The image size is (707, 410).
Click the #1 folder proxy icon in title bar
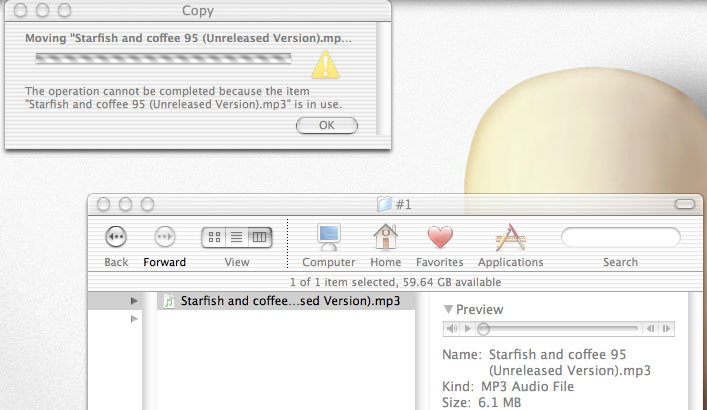point(384,204)
